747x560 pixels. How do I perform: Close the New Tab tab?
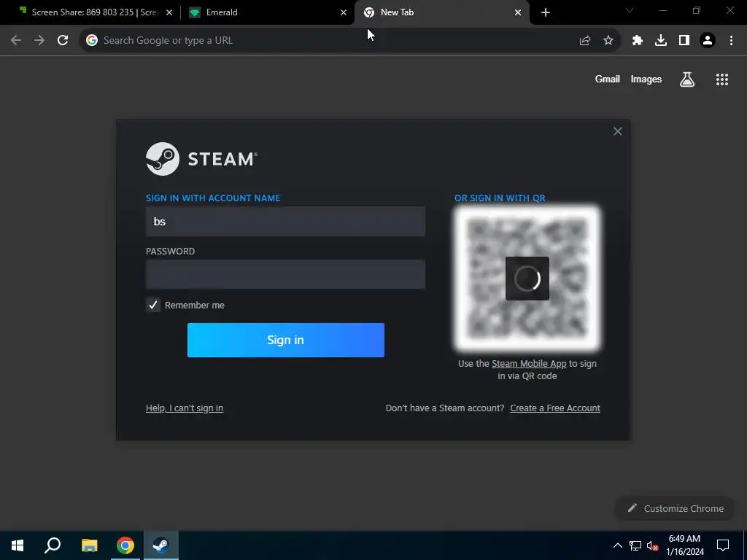(518, 12)
